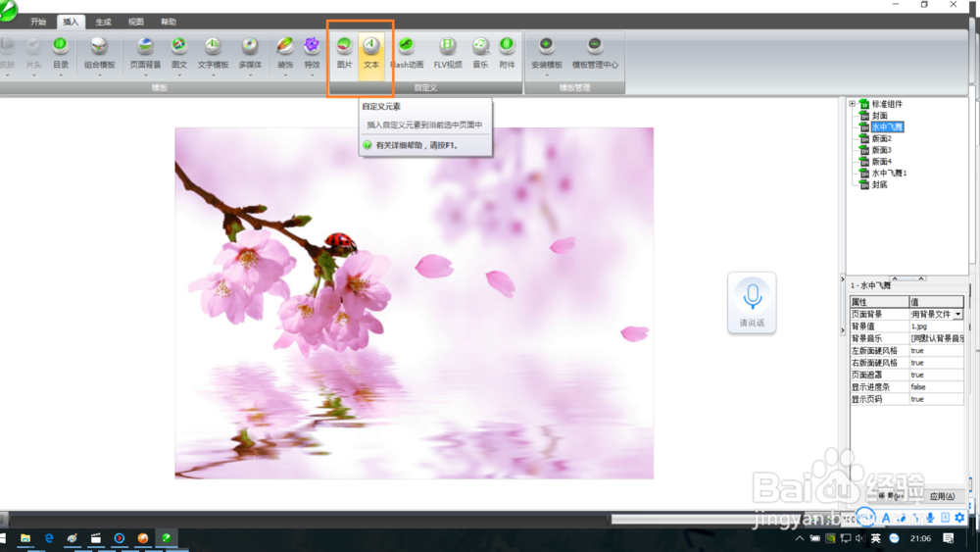The image size is (980, 552).
Task: Click the 背景音乐 value cell
Action: tap(936, 338)
